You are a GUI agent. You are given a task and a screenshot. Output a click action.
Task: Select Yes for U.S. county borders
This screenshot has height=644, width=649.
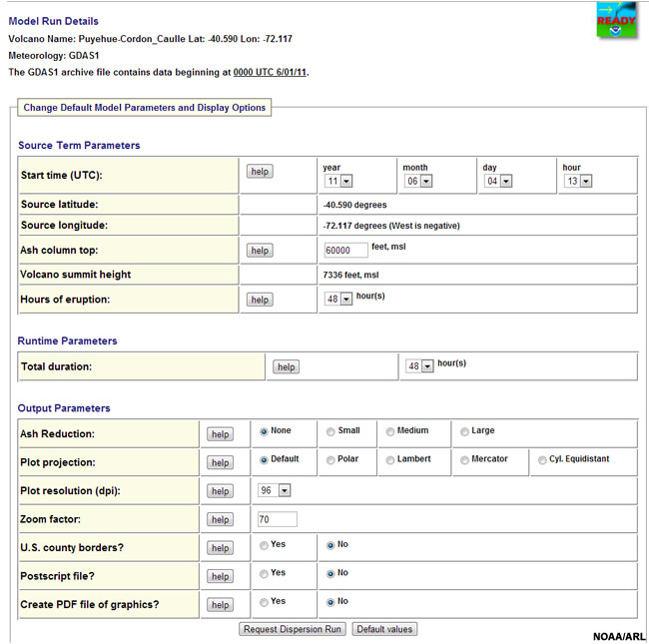[x=264, y=545]
